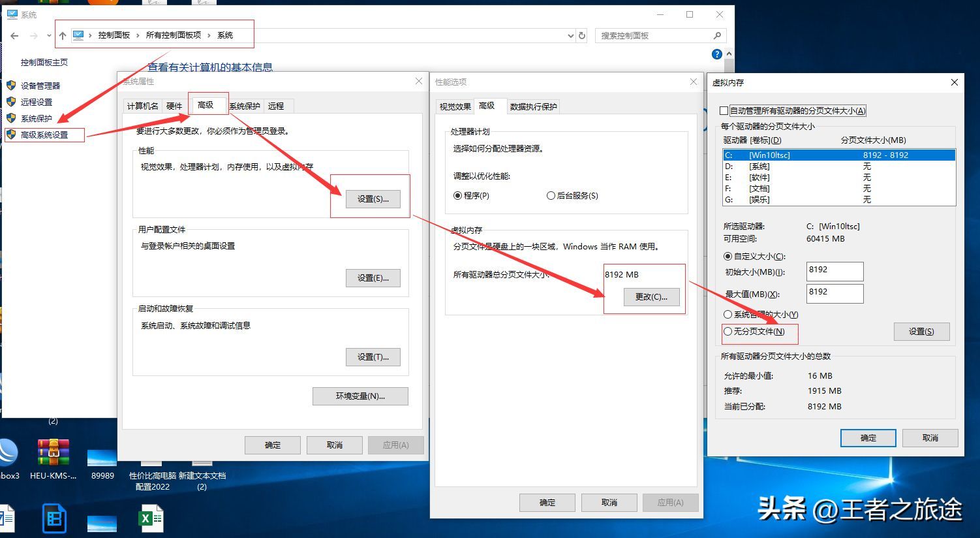Select the 后台服务(S) radio option
The image size is (980, 538).
572,195
